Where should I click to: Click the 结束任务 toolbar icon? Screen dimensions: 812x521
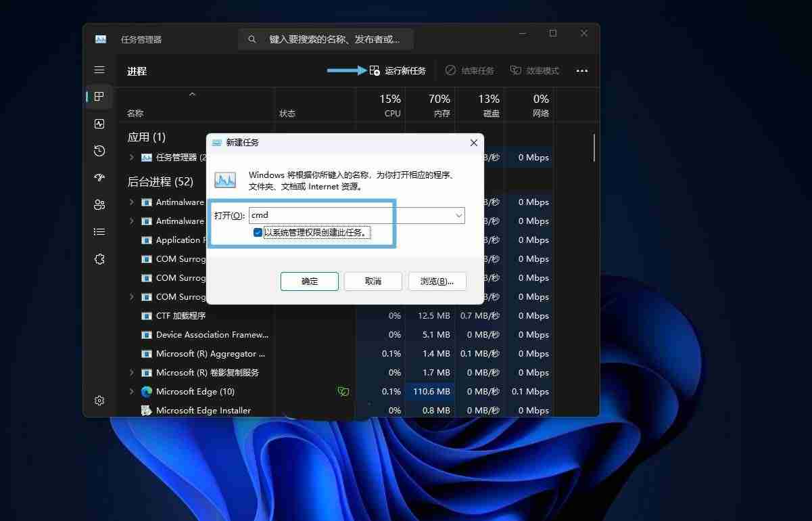coord(469,70)
